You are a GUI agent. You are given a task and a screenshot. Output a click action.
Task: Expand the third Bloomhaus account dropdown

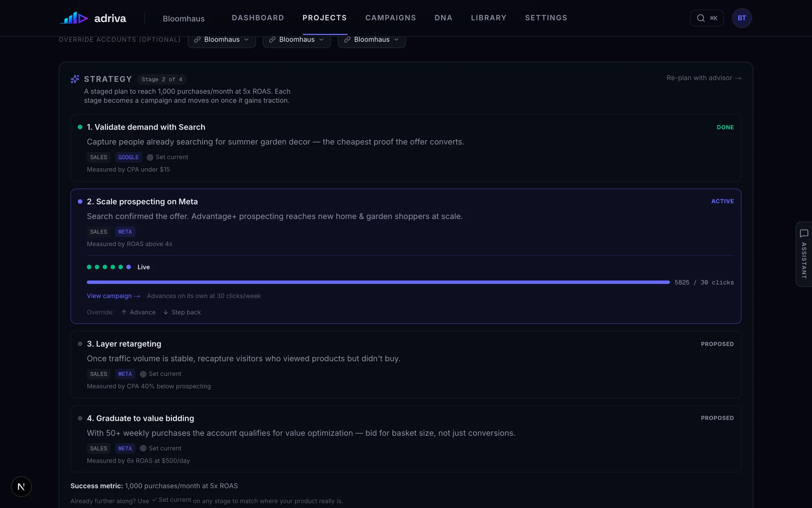(x=371, y=40)
